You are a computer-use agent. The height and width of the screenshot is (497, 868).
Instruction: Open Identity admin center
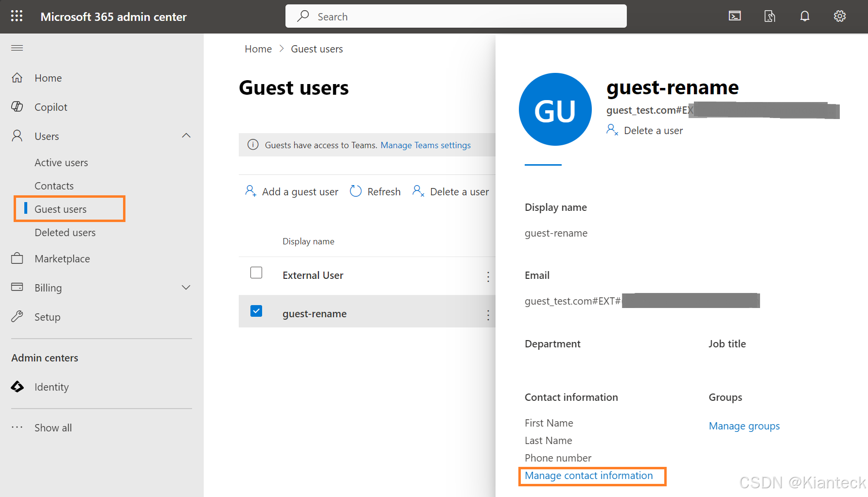coord(52,387)
